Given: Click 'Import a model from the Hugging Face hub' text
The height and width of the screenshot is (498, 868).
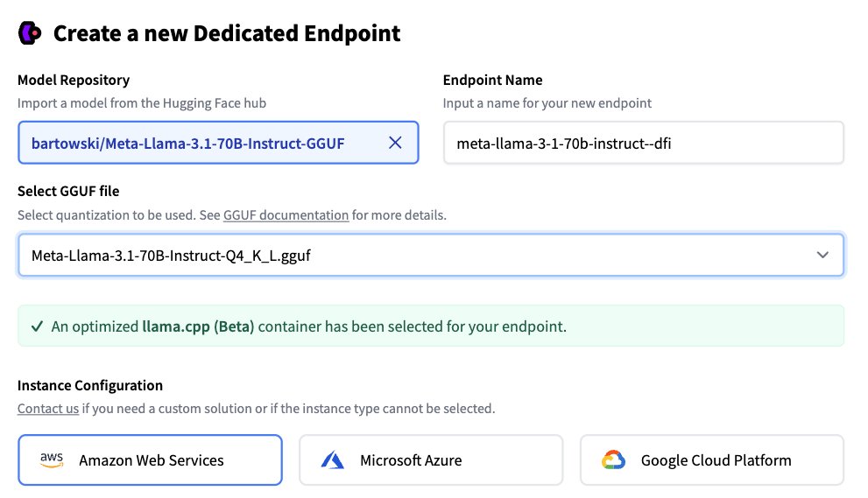Looking at the screenshot, I should click(x=142, y=103).
